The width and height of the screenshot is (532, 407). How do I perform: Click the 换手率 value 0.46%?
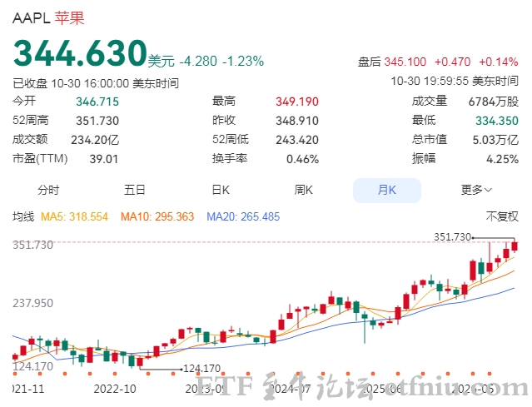click(x=303, y=159)
